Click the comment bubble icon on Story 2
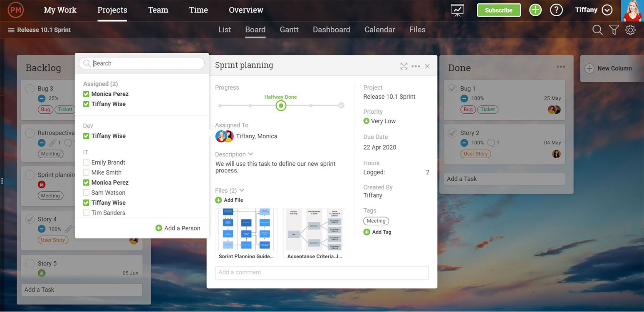Image resolution: width=644 pixels, height=312 pixels. point(491,142)
